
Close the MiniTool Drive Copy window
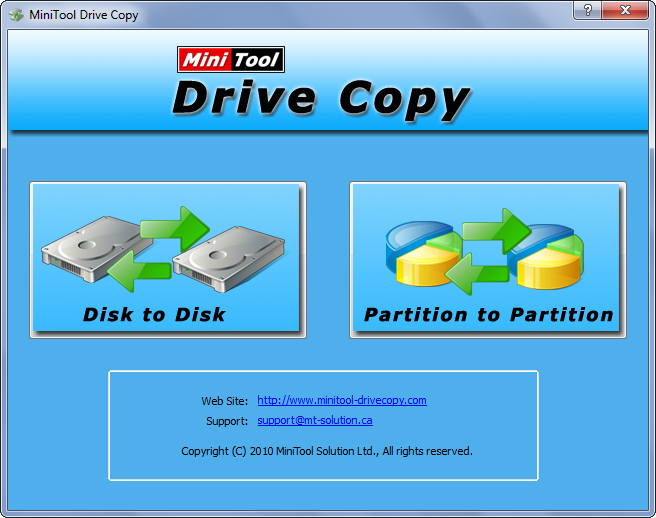[625, 10]
